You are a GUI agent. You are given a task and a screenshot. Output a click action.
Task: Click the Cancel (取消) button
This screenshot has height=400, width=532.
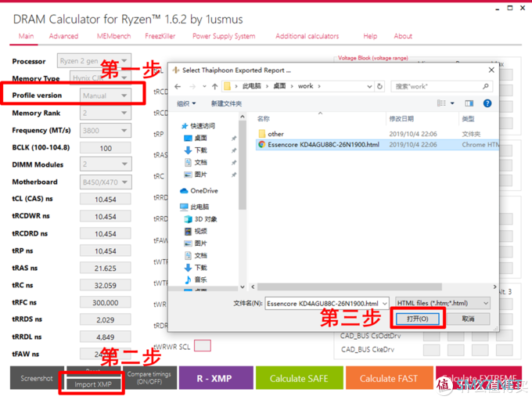tap(468, 319)
